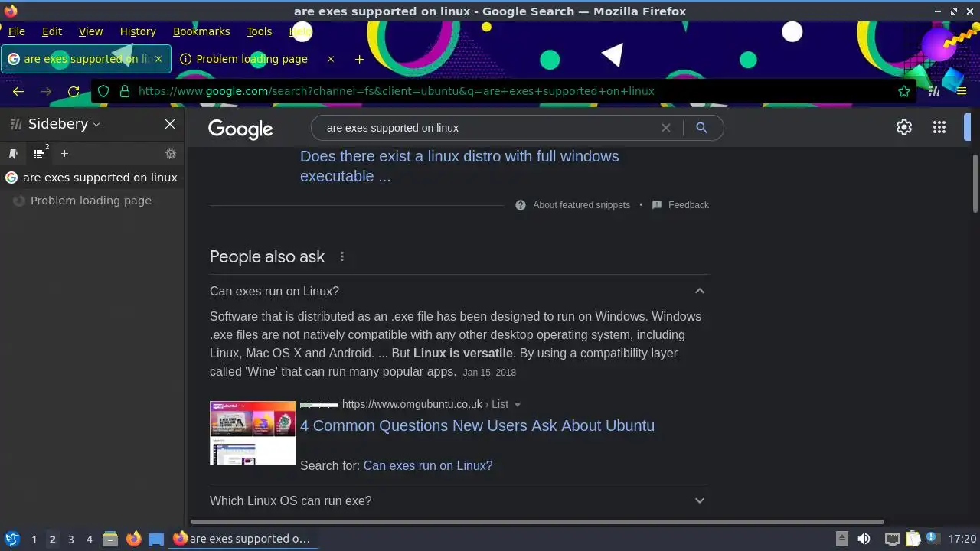This screenshot has width=980, height=551.
Task: Go back with the toolbar back arrow
Action: click(x=18, y=91)
